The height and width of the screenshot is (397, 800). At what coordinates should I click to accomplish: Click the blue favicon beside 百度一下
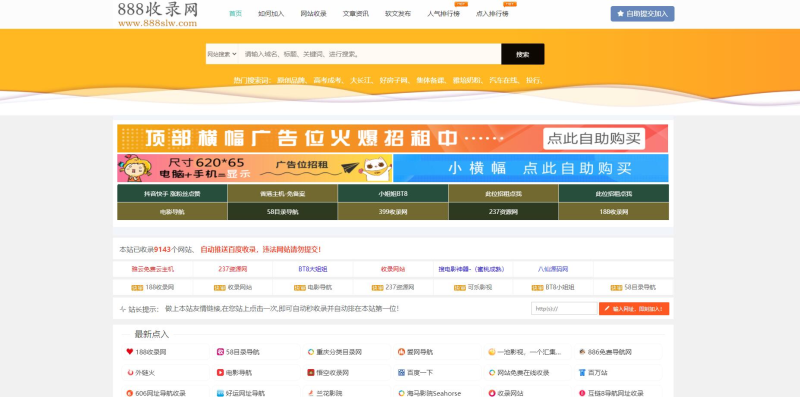[402, 373]
